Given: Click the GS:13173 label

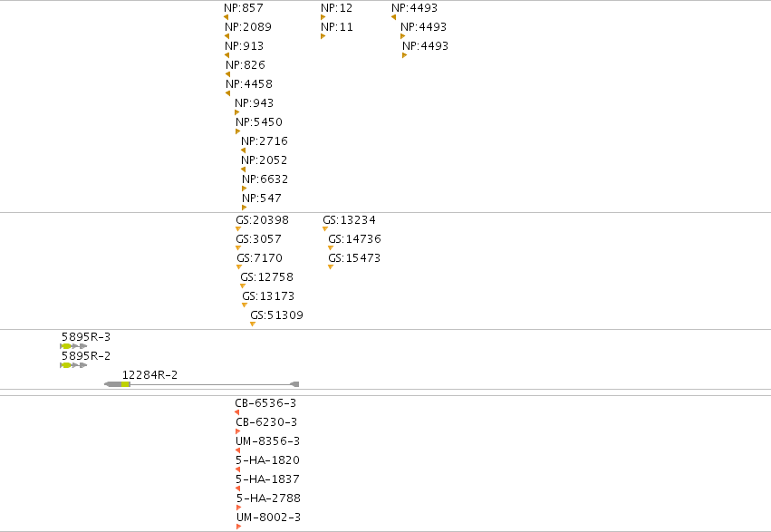Looking at the screenshot, I should 268,296.
